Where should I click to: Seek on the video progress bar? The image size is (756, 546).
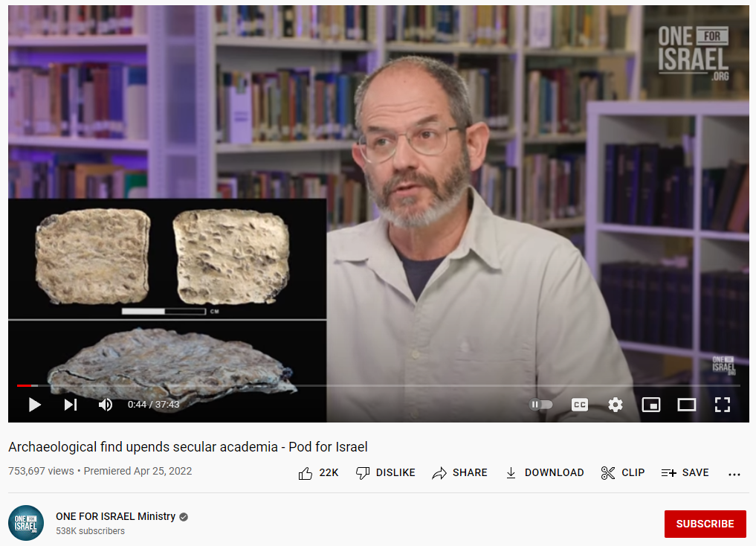point(378,385)
